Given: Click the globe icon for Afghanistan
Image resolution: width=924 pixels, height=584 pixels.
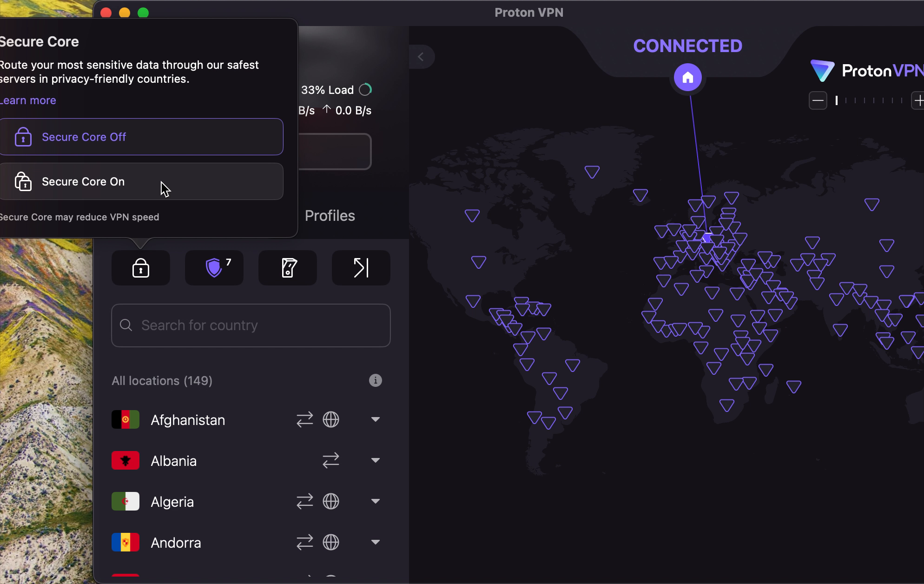Looking at the screenshot, I should 331,420.
